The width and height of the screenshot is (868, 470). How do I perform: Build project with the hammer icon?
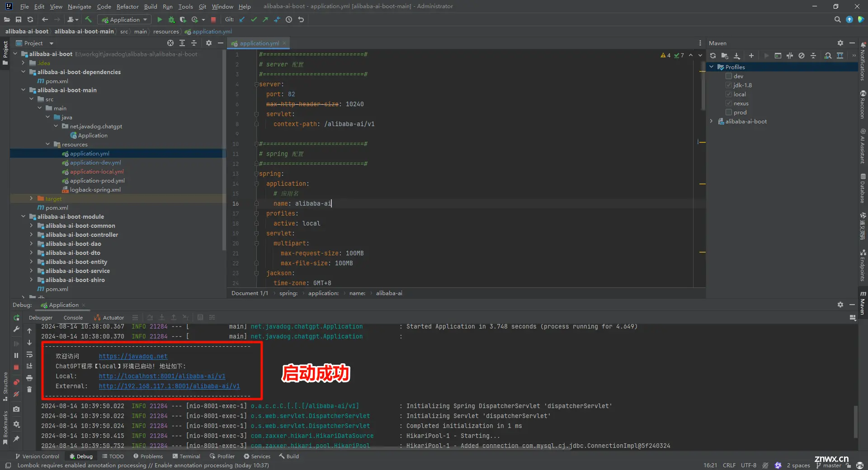[88, 19]
